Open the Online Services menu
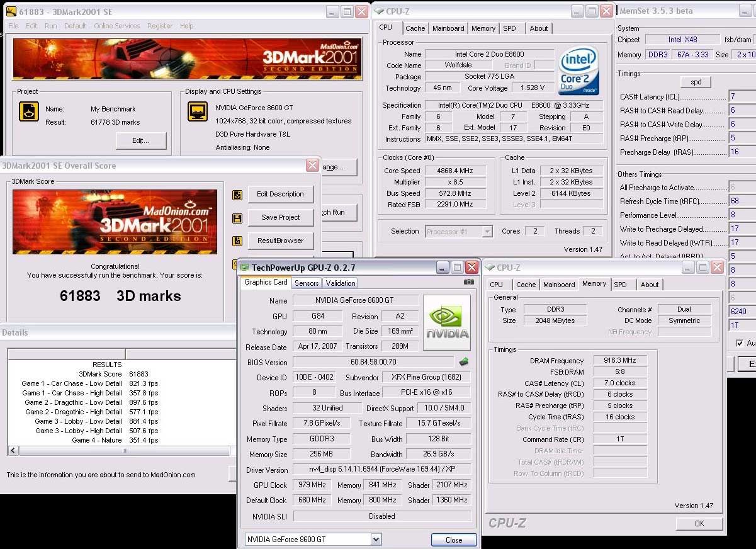This screenshot has width=756, height=549. pos(117,26)
